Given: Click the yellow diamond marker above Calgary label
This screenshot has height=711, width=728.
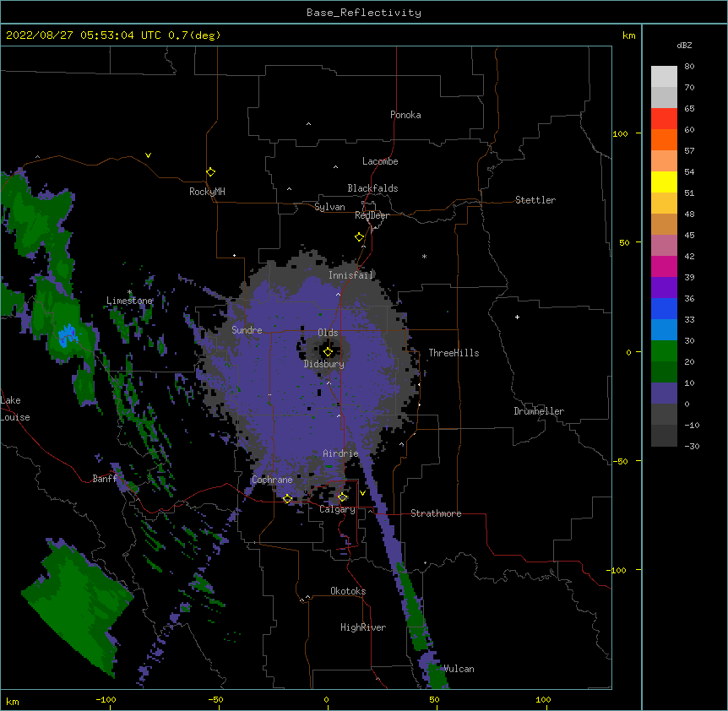Looking at the screenshot, I should [342, 497].
